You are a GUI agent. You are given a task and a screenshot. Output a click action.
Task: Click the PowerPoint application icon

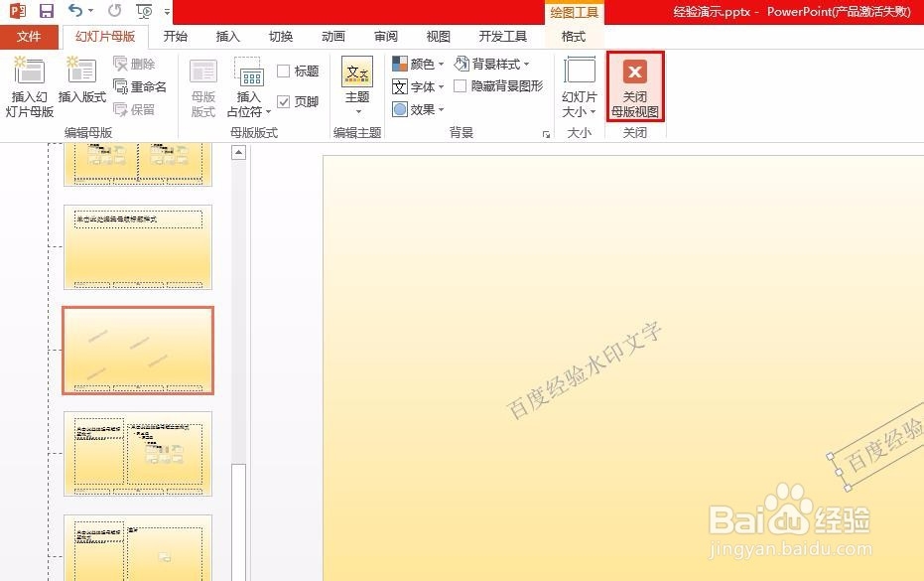(x=18, y=11)
